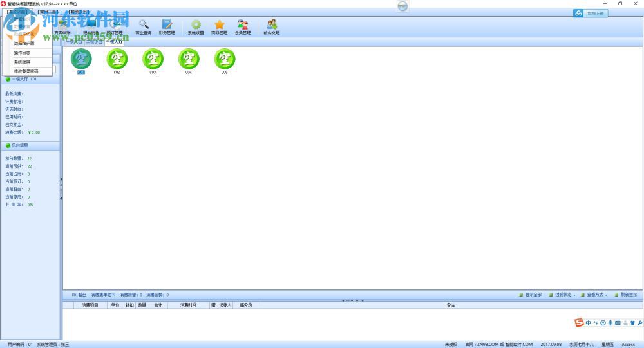The height and width of the screenshot is (348, 644).
Task: Collapse left sidebar via splitter handle
Action: pyautogui.click(x=61, y=188)
